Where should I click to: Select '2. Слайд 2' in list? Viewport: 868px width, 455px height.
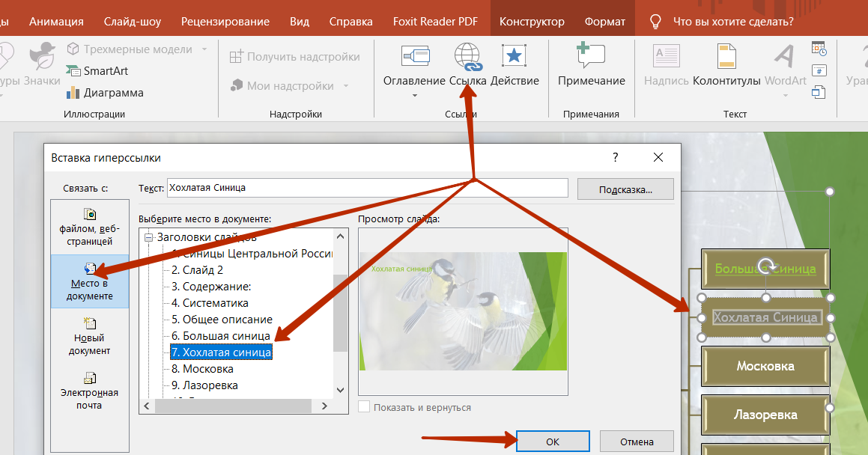pyautogui.click(x=197, y=270)
